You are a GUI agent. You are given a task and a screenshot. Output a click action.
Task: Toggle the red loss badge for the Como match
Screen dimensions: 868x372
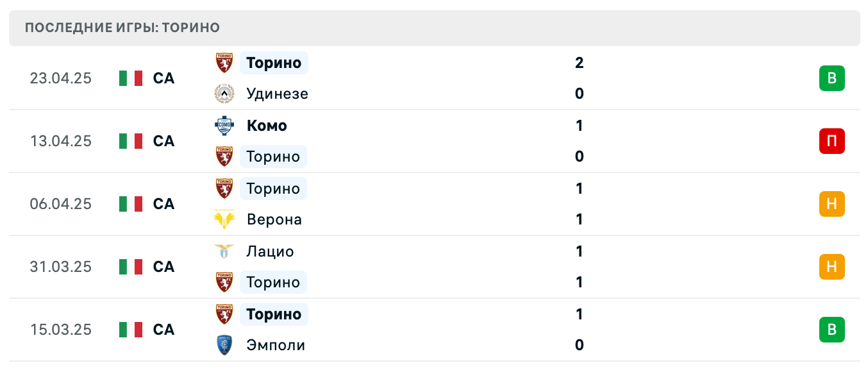coord(832,141)
